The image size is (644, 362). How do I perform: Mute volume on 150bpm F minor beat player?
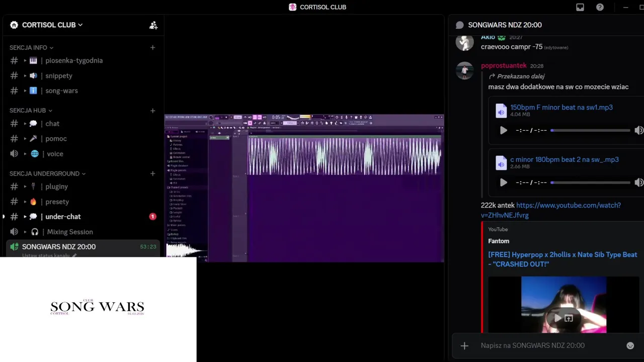click(639, 130)
